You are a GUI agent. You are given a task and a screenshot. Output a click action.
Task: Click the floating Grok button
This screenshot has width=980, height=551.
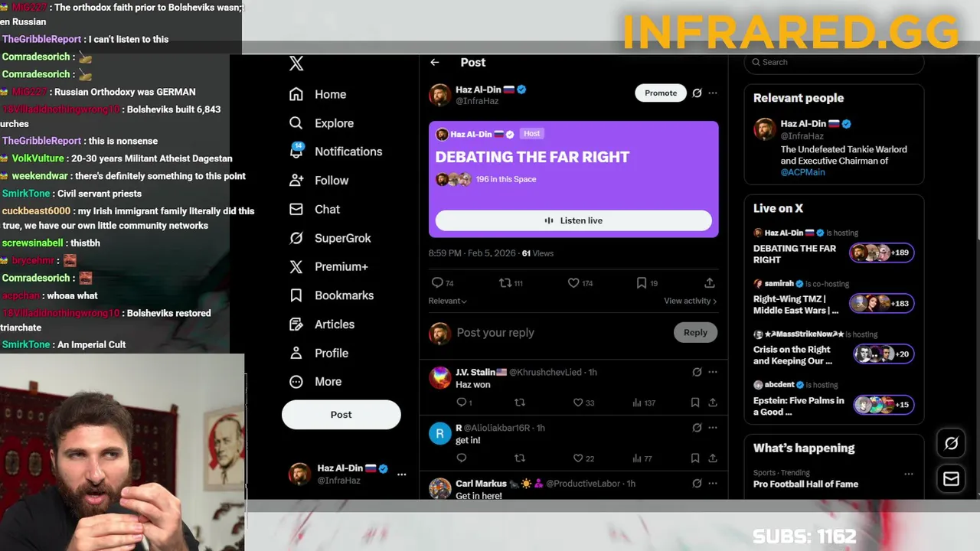[951, 443]
